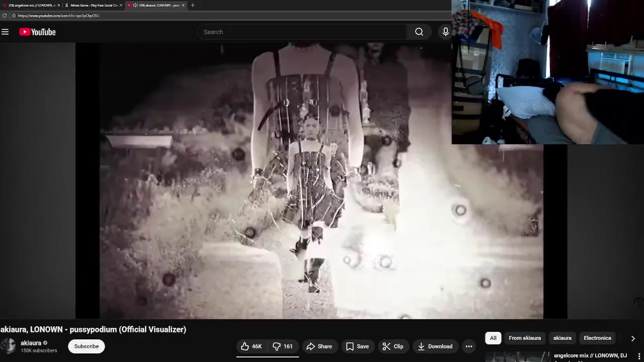The height and width of the screenshot is (362, 644).
Task: Create a Clip with scissors button
Action: (x=393, y=346)
